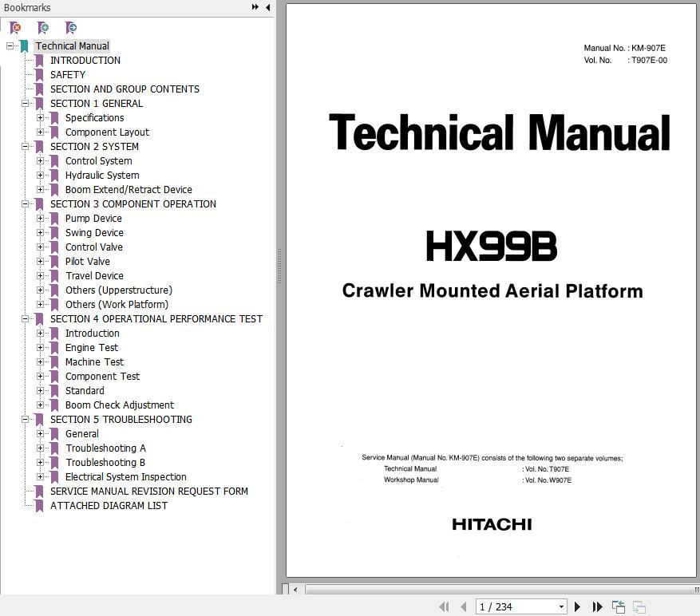
Task: Go to Boom Extend/Retract Device bookmark
Action: coord(129,190)
